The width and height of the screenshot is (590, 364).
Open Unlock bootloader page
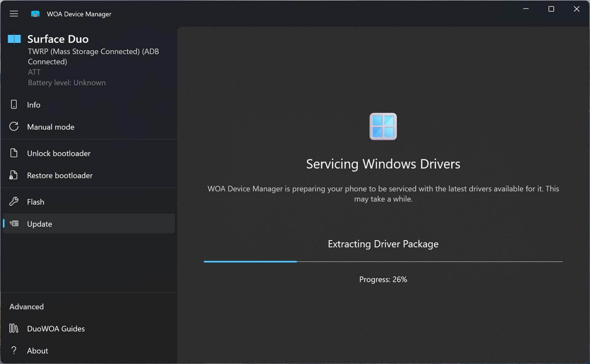pyautogui.click(x=89, y=153)
